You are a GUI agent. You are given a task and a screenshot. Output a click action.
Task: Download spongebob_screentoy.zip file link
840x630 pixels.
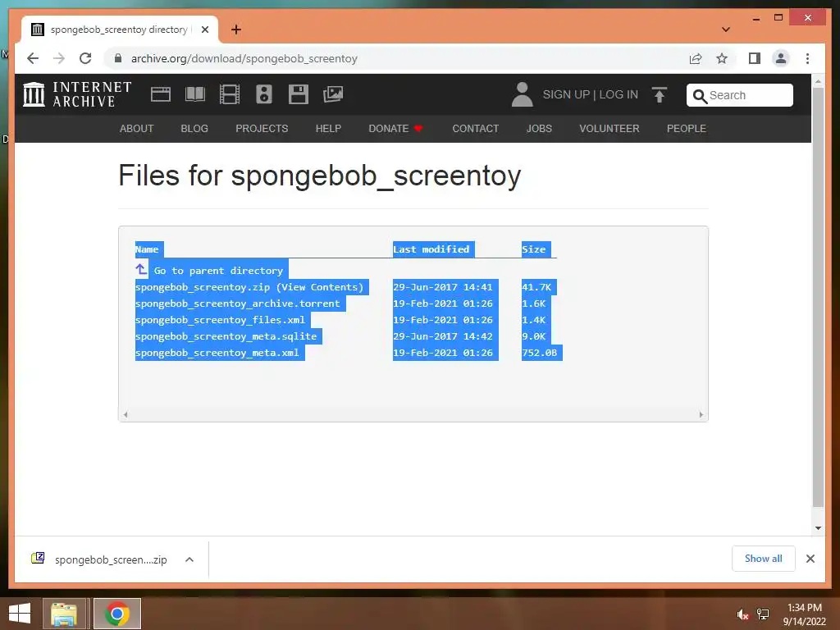[203, 287]
